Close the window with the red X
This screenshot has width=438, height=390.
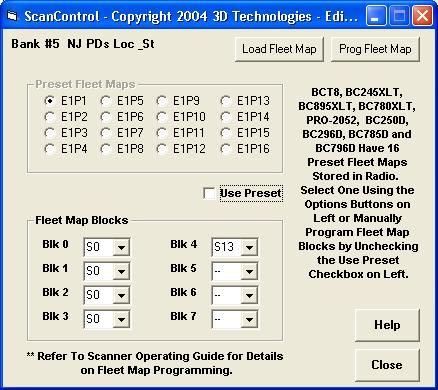[422, 16]
